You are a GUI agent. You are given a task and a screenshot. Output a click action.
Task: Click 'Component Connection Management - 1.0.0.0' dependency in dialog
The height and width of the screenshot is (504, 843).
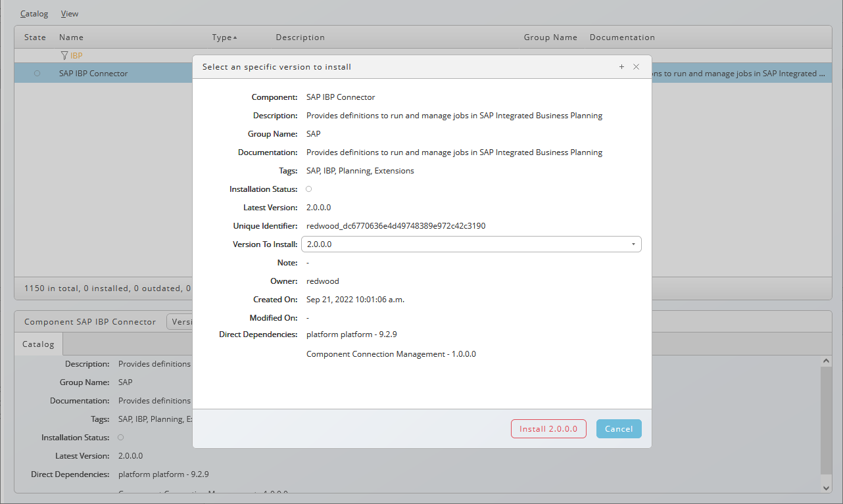(x=391, y=354)
